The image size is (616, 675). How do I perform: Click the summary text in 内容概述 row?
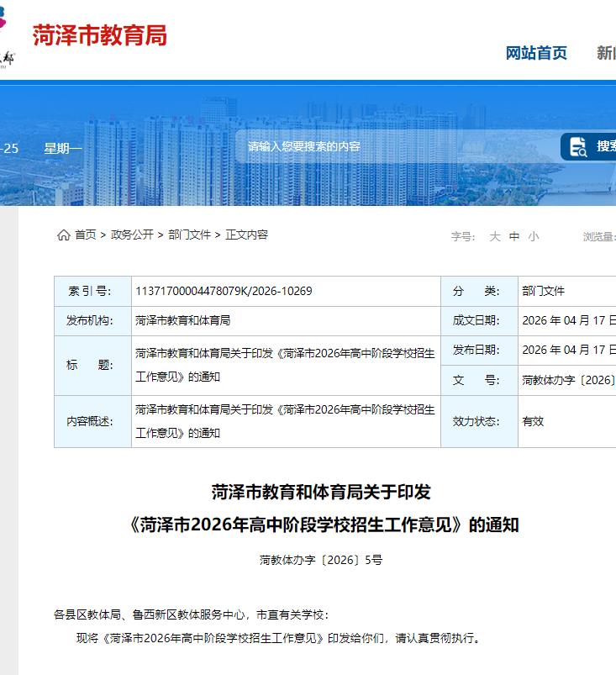(x=285, y=421)
